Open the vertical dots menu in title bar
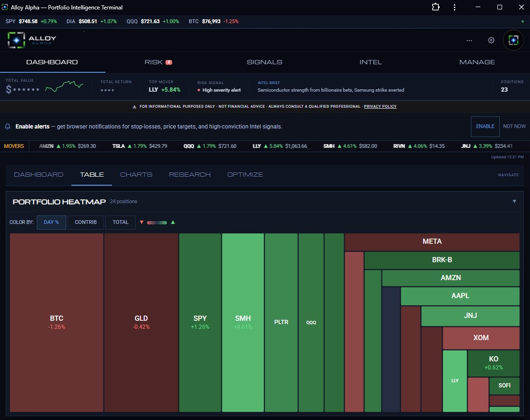The height and width of the screenshot is (420, 530). click(x=454, y=7)
